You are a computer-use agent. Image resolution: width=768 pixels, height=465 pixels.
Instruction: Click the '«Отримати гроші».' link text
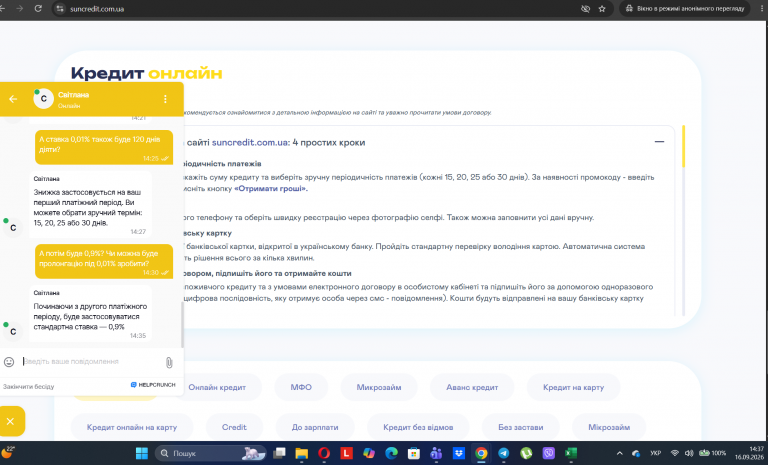pyautogui.click(x=271, y=189)
